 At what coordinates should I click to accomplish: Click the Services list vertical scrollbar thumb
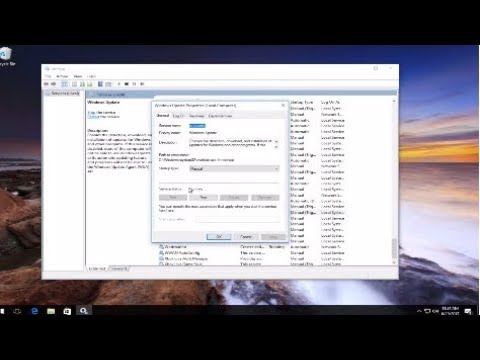click(x=394, y=248)
